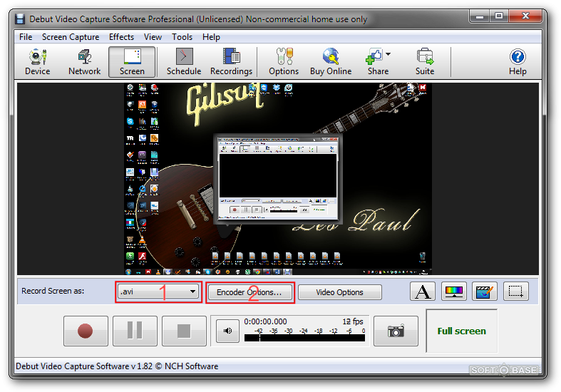This screenshot has height=392, width=561.
Task: Click the Video Options button
Action: click(x=339, y=292)
